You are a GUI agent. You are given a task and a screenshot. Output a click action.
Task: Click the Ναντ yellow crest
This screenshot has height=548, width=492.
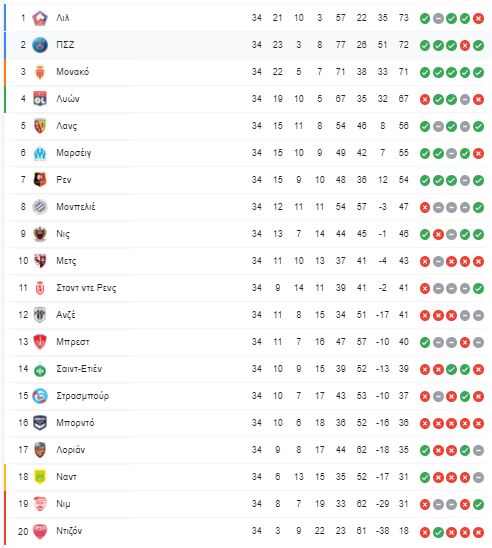click(x=40, y=477)
